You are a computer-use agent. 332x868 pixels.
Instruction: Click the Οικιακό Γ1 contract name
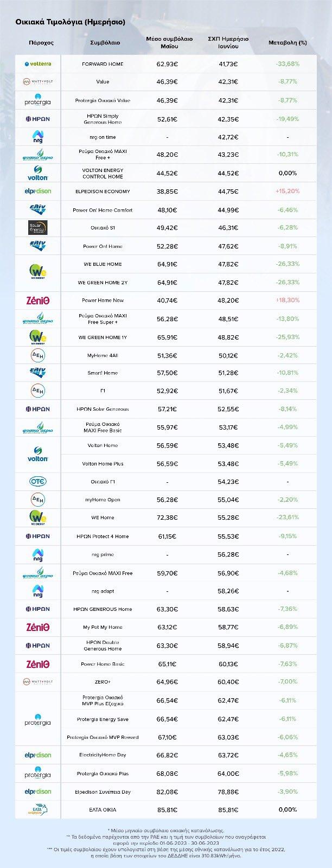103,482
